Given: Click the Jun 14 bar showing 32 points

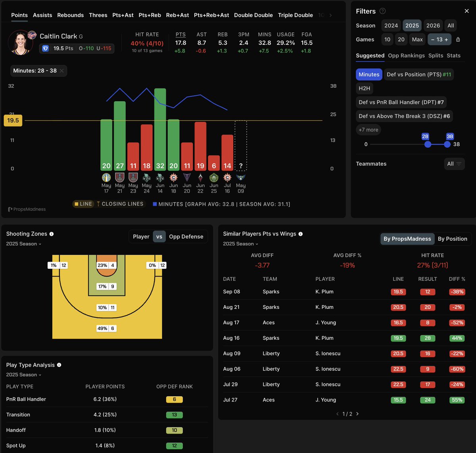Looking at the screenshot, I should click(160, 129).
